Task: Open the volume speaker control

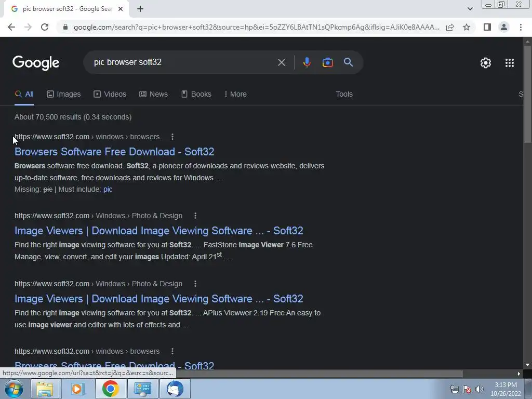Action: [480, 389]
